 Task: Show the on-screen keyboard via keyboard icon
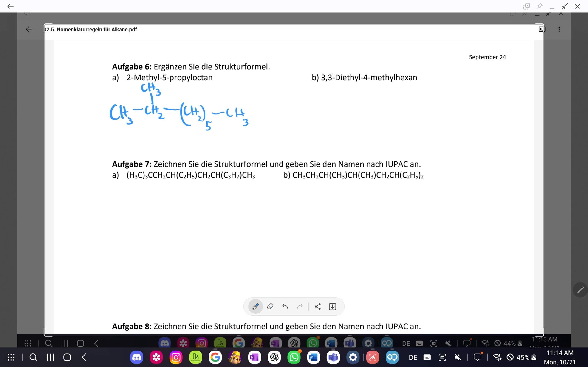click(x=427, y=357)
